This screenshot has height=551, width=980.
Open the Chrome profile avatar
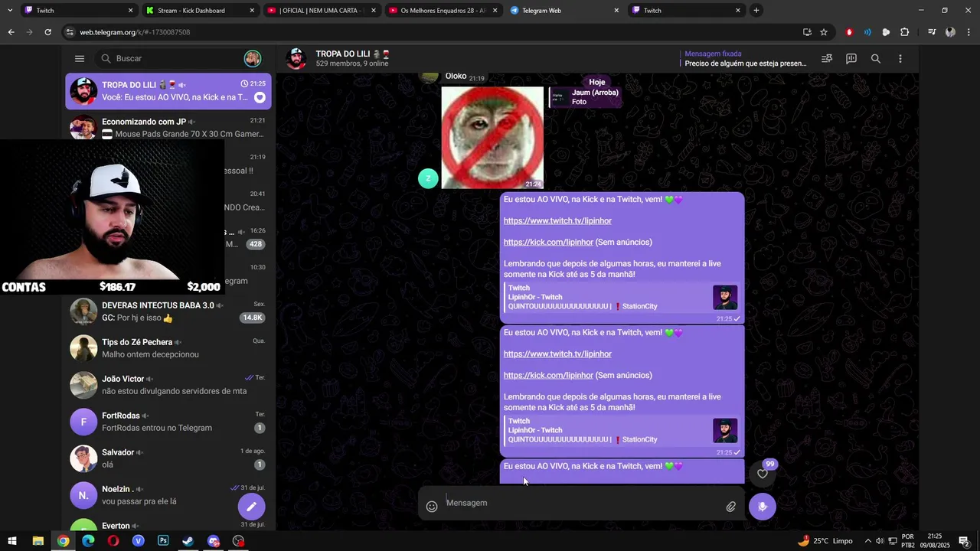pyautogui.click(x=950, y=32)
